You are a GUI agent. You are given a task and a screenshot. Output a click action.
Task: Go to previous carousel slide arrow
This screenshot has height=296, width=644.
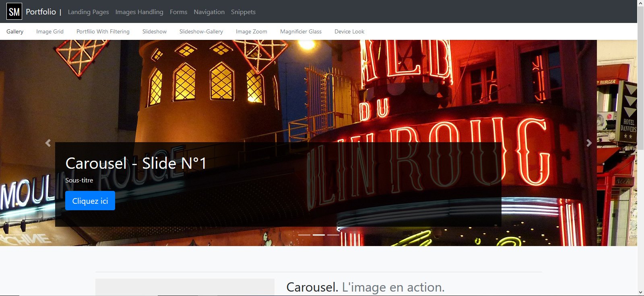pyautogui.click(x=48, y=143)
